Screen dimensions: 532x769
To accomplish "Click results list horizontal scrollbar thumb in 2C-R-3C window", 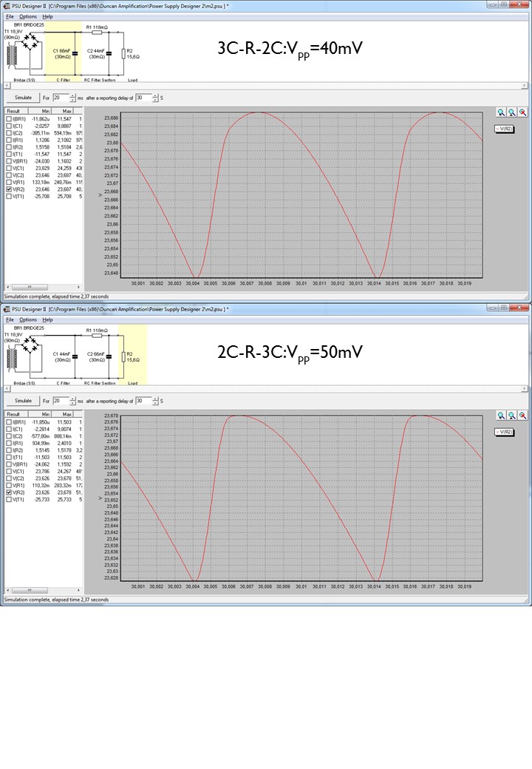I will coord(30,590).
